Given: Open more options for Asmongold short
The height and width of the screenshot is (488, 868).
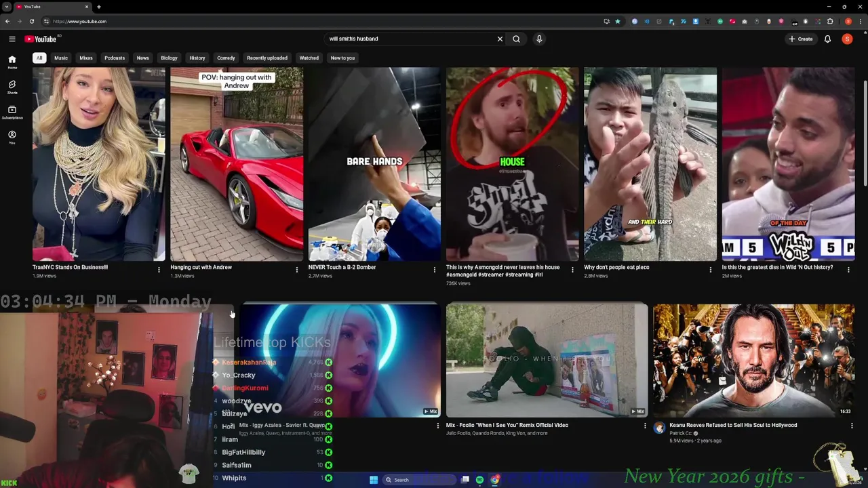Looking at the screenshot, I should tap(572, 270).
